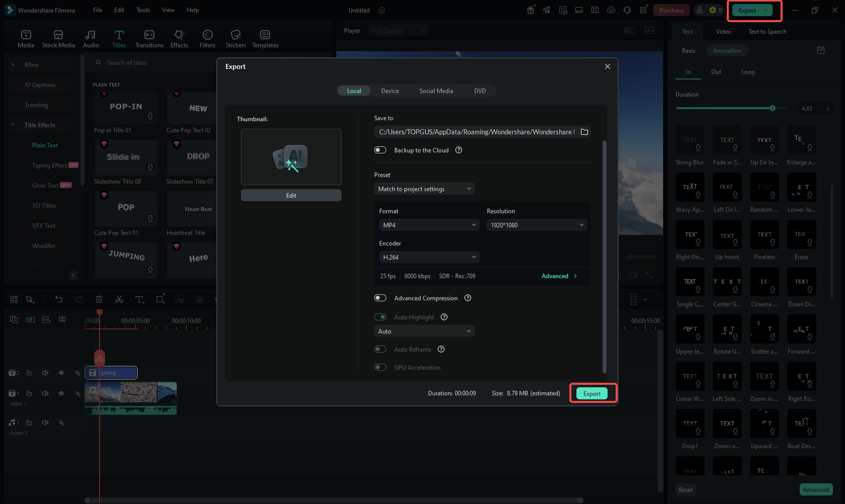Open the Stickers panel
This screenshot has width=845, height=504.
(x=235, y=39)
